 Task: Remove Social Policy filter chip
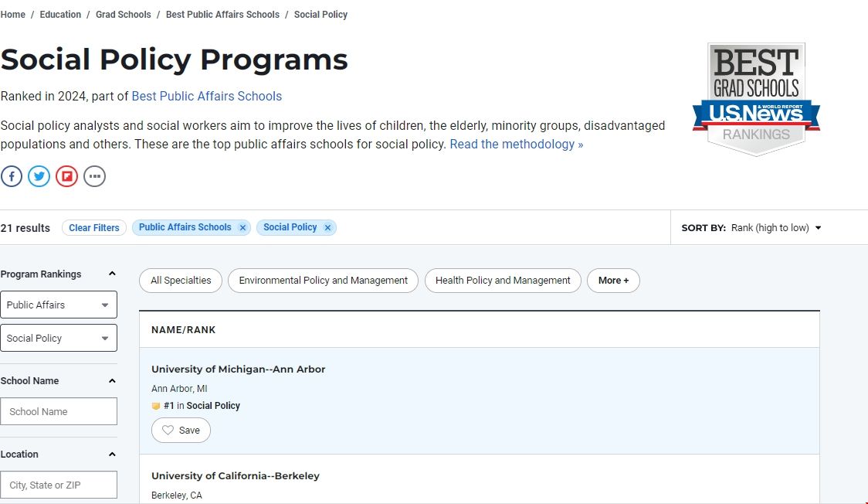(x=327, y=228)
